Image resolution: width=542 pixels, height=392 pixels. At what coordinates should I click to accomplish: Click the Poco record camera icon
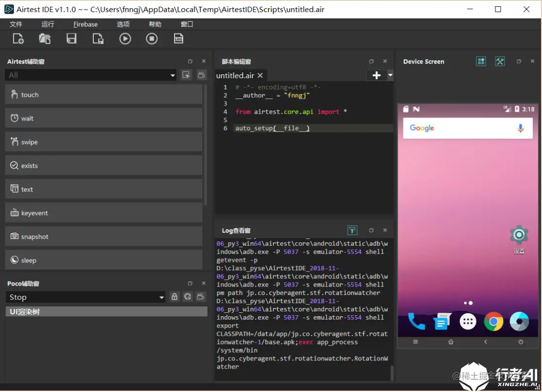[201, 297]
